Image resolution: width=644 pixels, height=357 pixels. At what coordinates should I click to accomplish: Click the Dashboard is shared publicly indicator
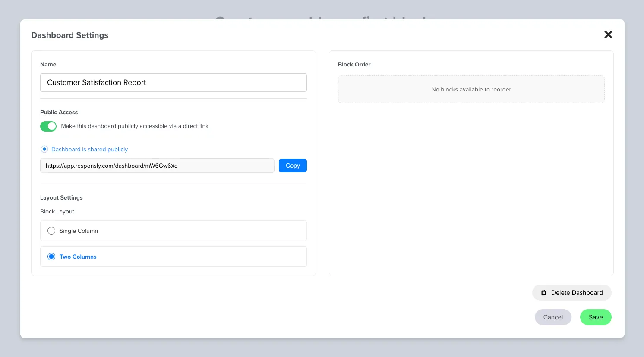44,149
